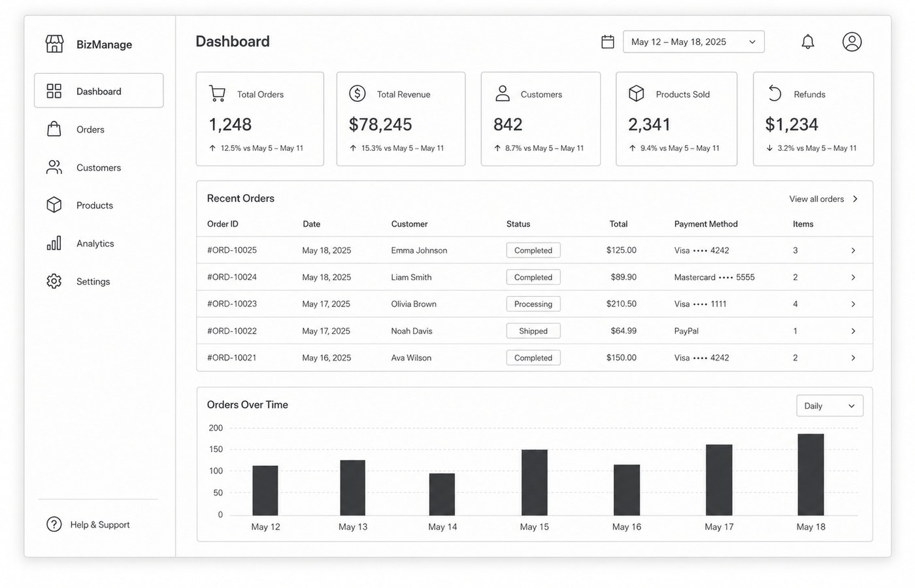Image resolution: width=915 pixels, height=588 pixels.
Task: Click Completed status badge for Emma Johnson
Action: [x=533, y=250]
